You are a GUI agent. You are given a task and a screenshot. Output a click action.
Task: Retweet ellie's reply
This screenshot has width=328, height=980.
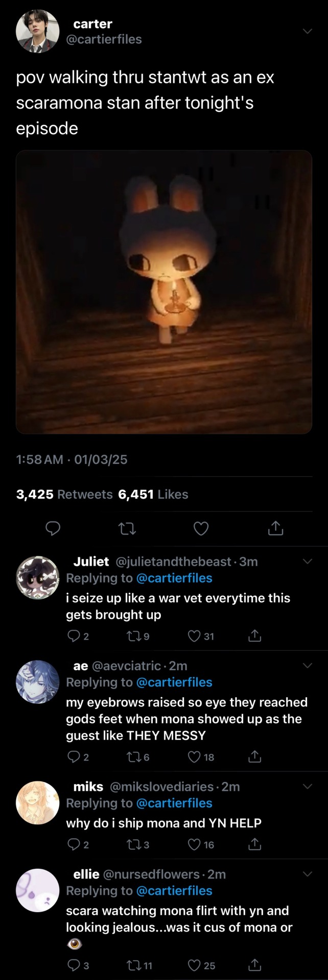(133, 965)
